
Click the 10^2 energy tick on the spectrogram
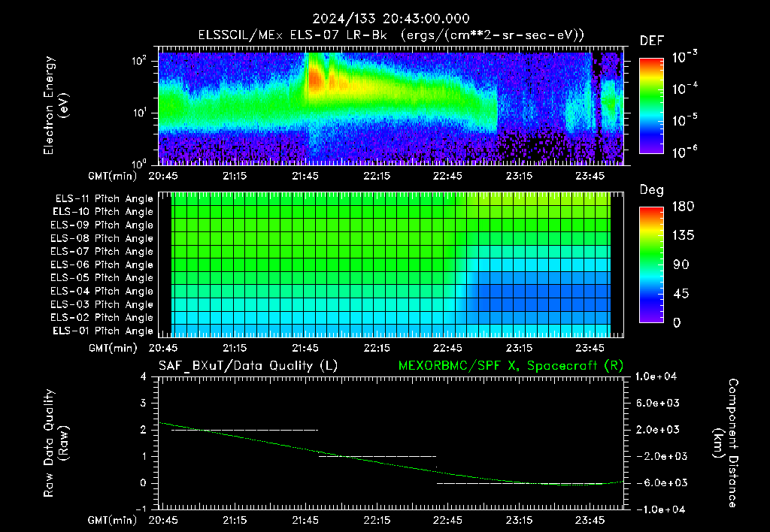tap(139, 61)
